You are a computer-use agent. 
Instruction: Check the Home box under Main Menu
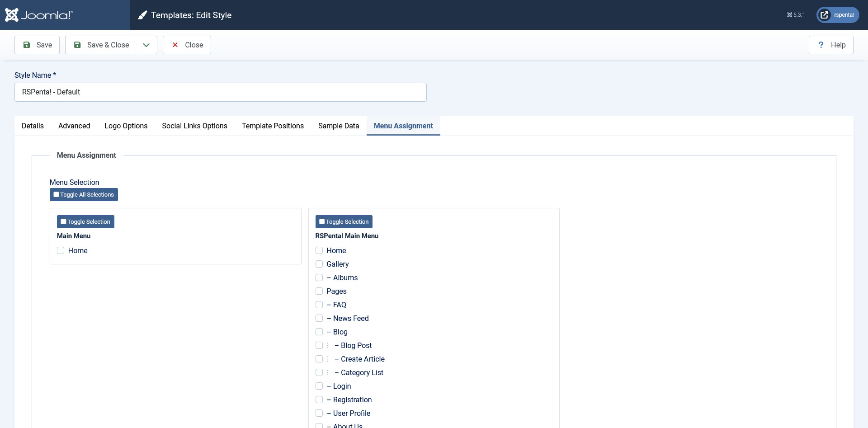pos(61,250)
